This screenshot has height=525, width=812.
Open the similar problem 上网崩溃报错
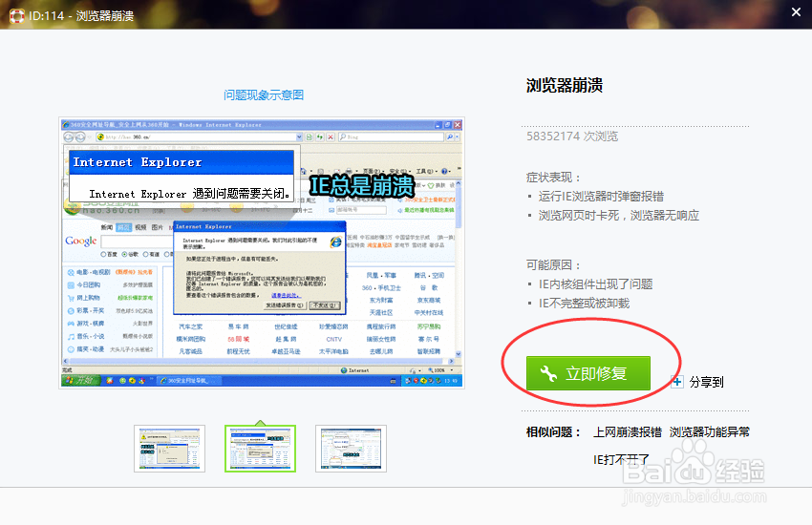[x=627, y=431]
